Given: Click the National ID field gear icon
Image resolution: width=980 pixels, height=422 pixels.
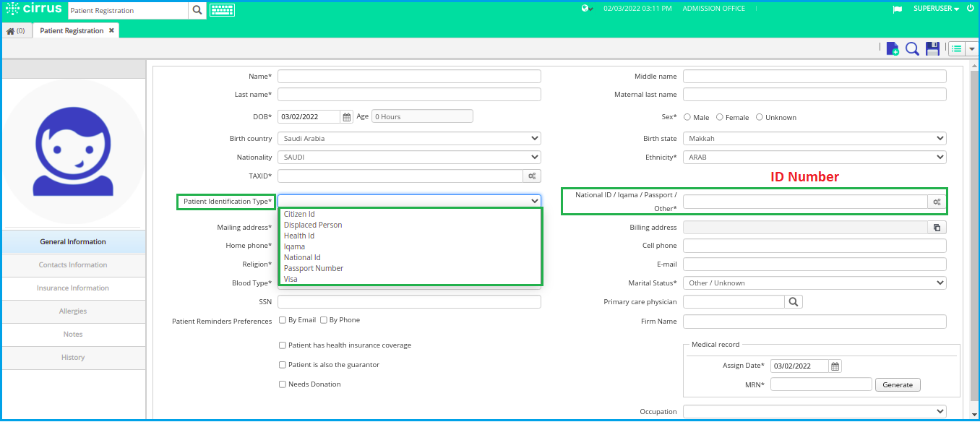Looking at the screenshot, I should pyautogui.click(x=935, y=201).
